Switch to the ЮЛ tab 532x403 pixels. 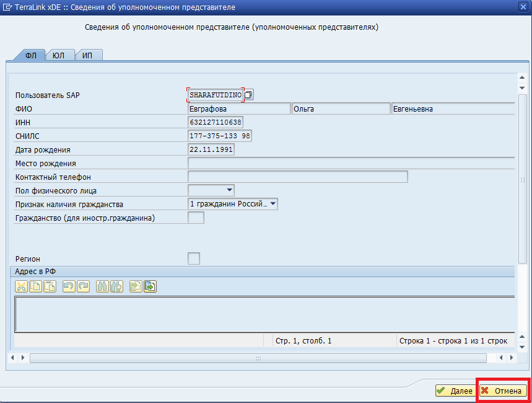pos(58,55)
